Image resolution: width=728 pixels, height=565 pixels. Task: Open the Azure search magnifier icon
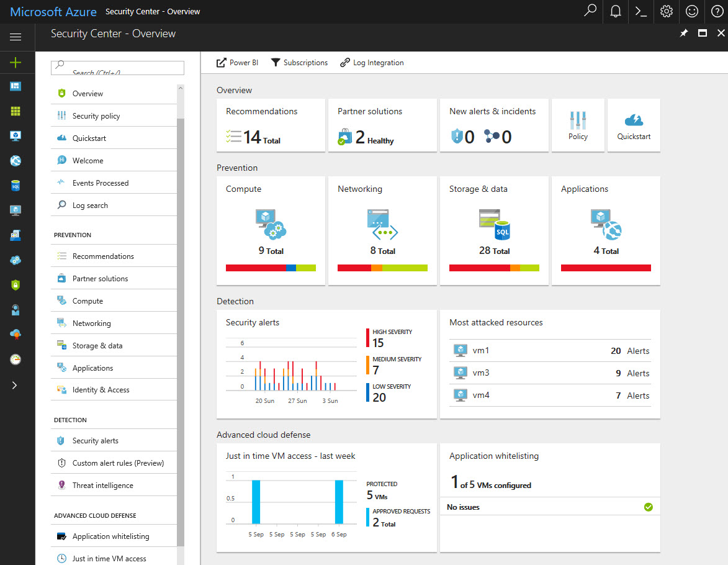click(590, 11)
